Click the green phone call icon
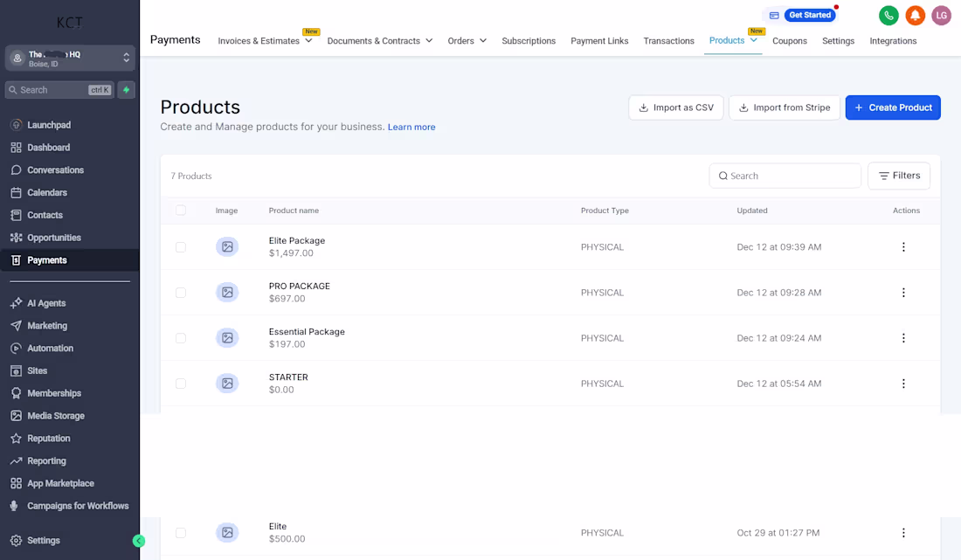Screen dimensions: 961x560 (x=888, y=16)
